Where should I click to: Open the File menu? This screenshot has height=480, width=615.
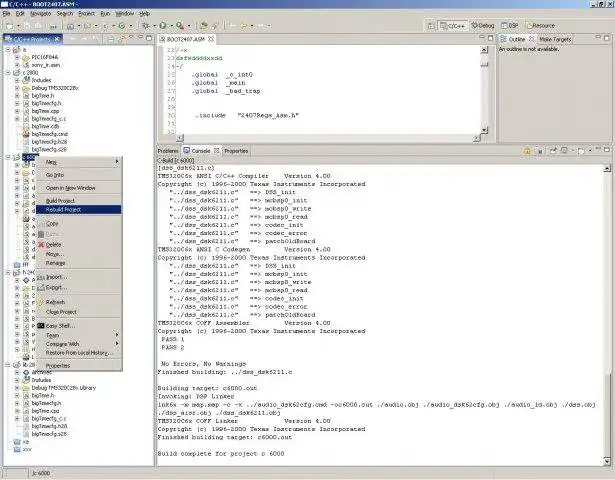pos(6,14)
